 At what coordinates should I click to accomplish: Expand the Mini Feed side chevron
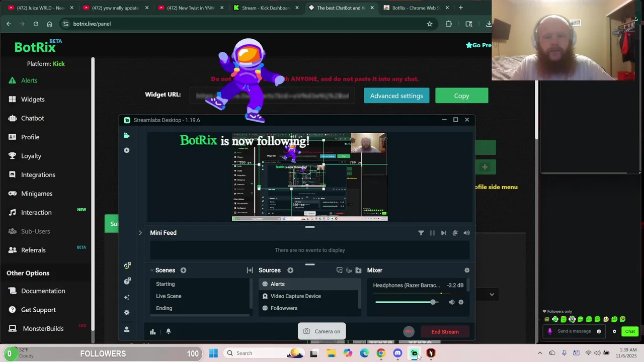(x=140, y=233)
